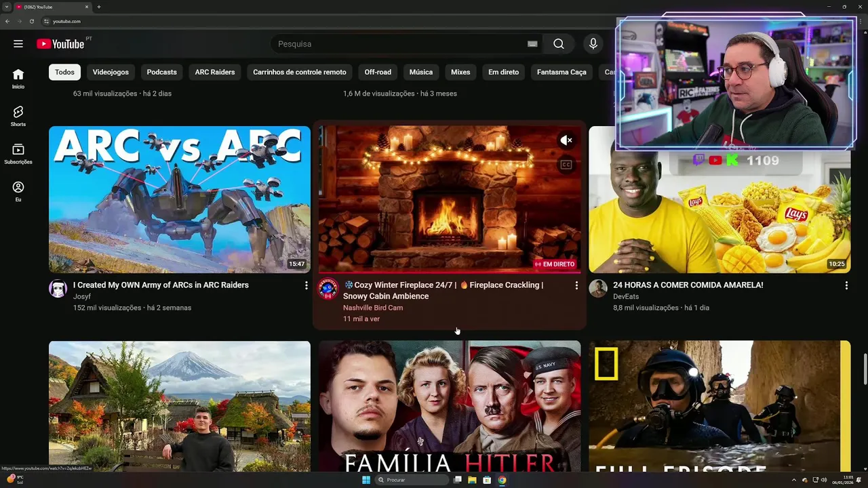Click the taskbar Procurar search box

(412, 480)
